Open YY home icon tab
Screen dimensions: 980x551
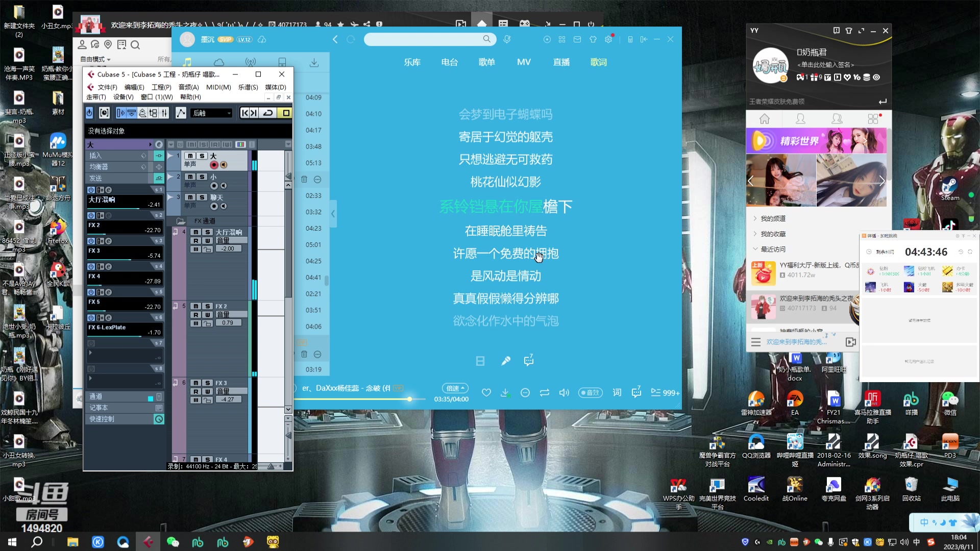(x=764, y=119)
